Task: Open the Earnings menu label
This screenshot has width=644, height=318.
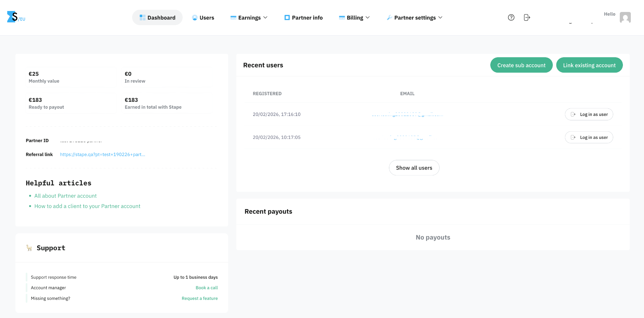Action: [x=249, y=18]
